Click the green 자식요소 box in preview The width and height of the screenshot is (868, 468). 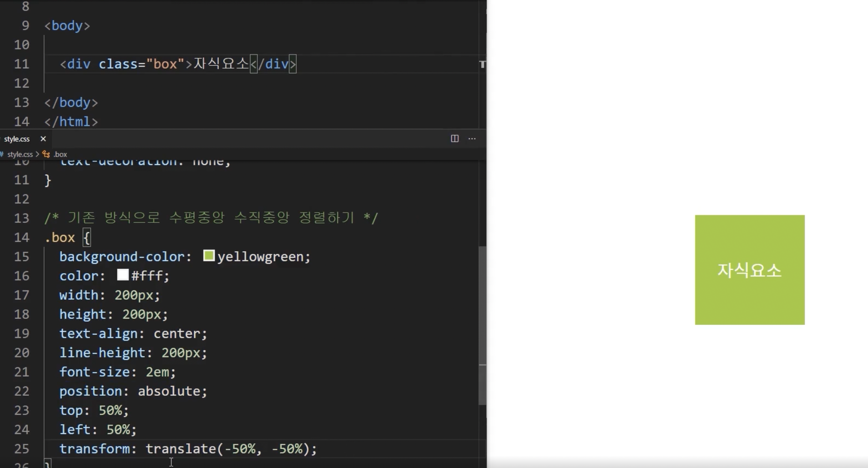[750, 270]
